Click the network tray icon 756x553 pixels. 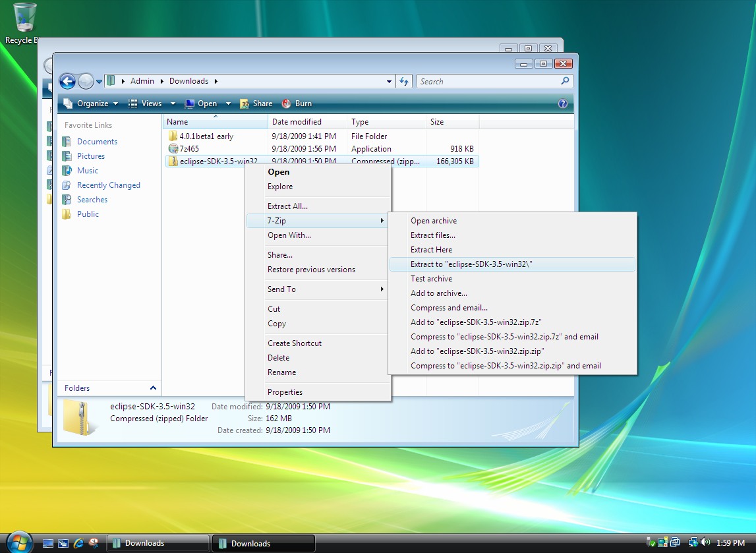tap(693, 542)
